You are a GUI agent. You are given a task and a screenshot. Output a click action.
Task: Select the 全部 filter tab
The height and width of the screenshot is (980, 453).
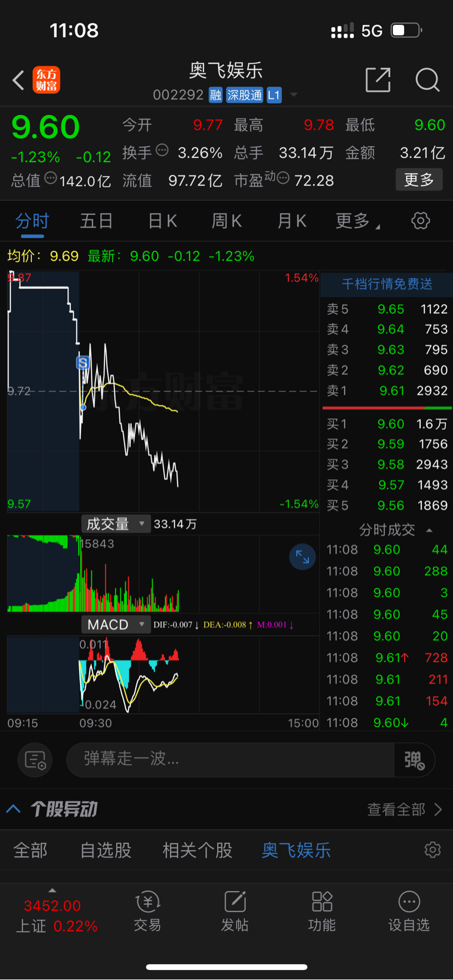[x=31, y=850]
